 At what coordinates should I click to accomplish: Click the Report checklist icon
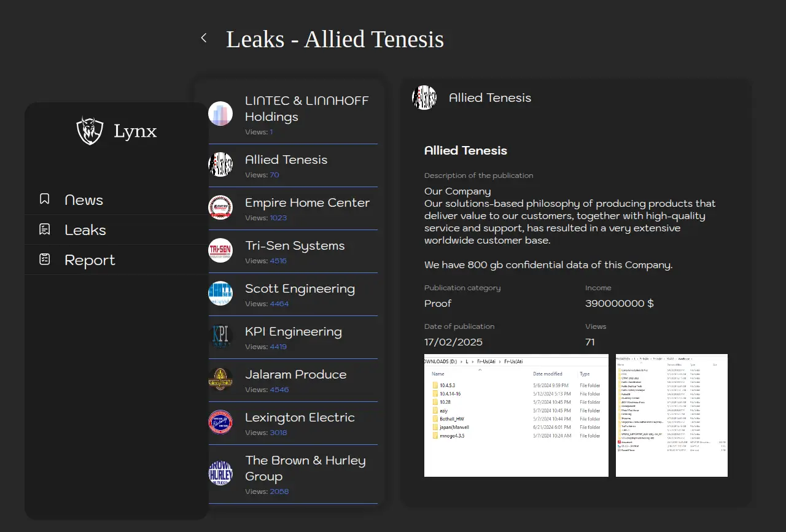tap(45, 260)
